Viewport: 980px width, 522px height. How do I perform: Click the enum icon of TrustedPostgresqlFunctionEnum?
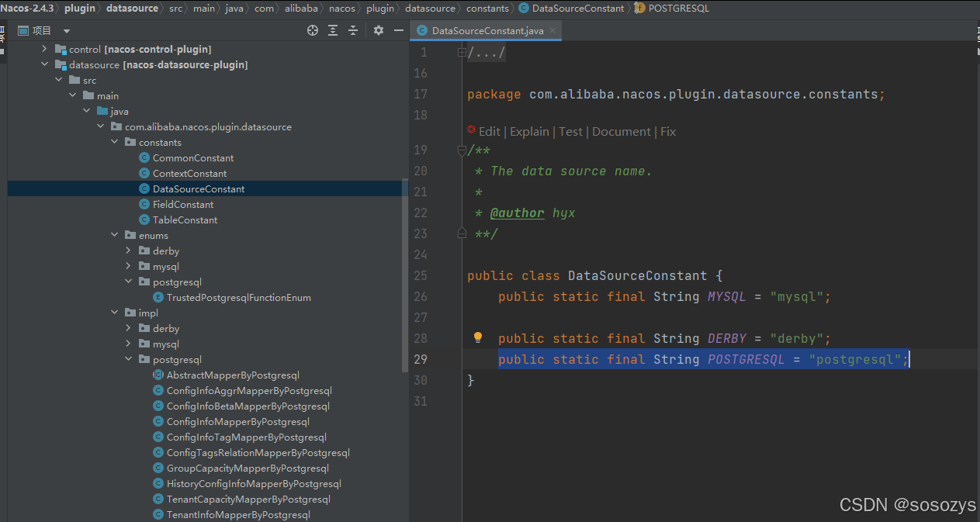click(x=158, y=297)
